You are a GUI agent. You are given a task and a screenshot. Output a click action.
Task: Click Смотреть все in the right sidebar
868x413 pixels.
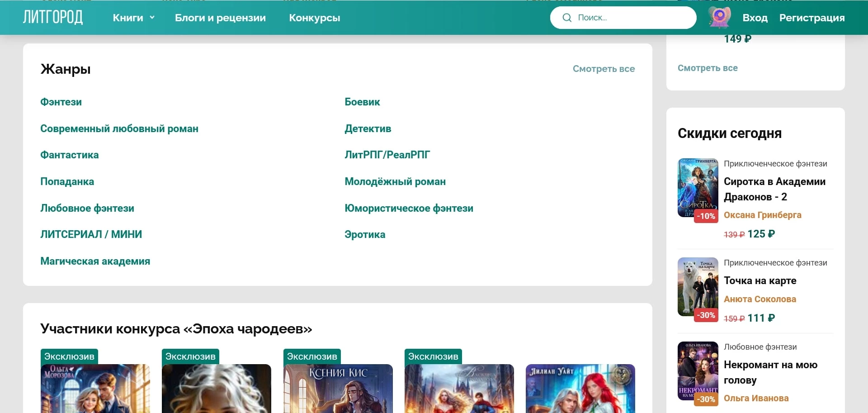tap(708, 68)
